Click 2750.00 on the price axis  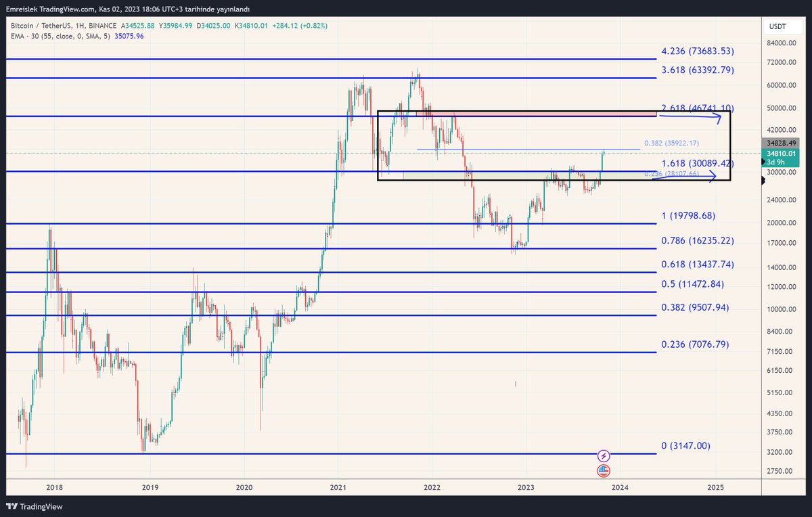(781, 471)
